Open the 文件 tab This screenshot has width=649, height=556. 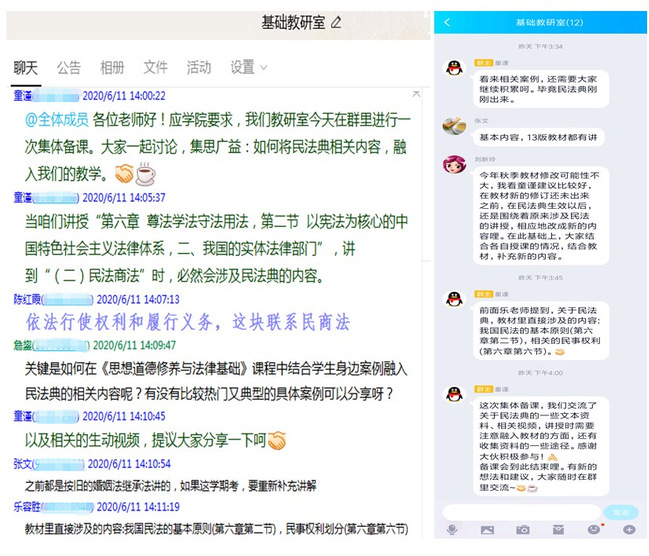pyautogui.click(x=155, y=67)
